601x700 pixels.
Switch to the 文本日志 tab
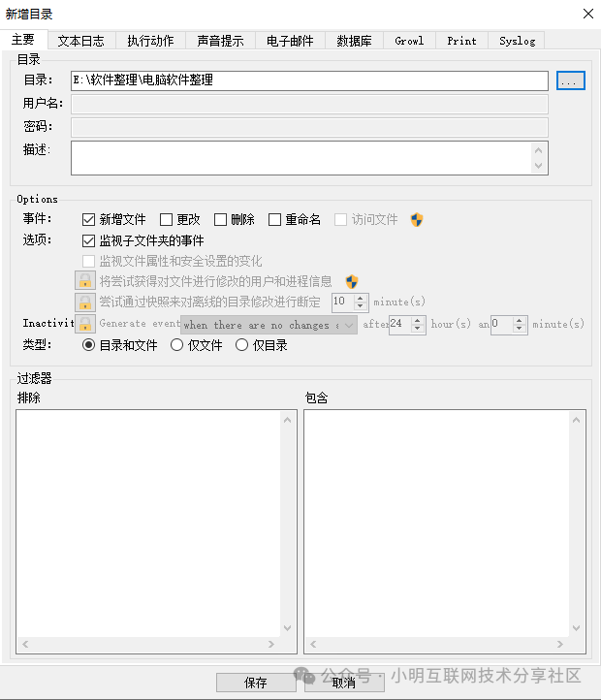point(80,41)
